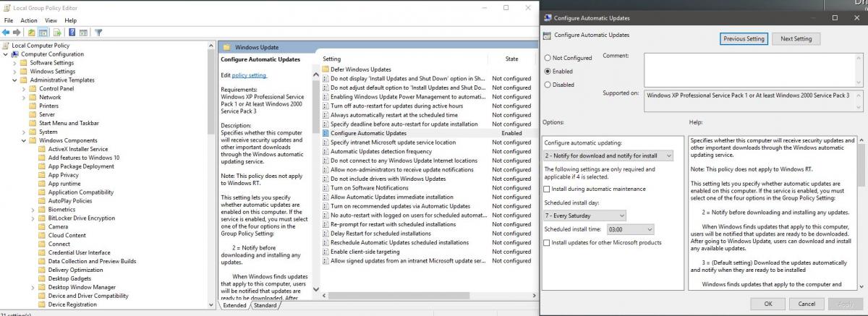
Task: Select Do not include drivers with Windows Updates
Action: click(x=388, y=179)
